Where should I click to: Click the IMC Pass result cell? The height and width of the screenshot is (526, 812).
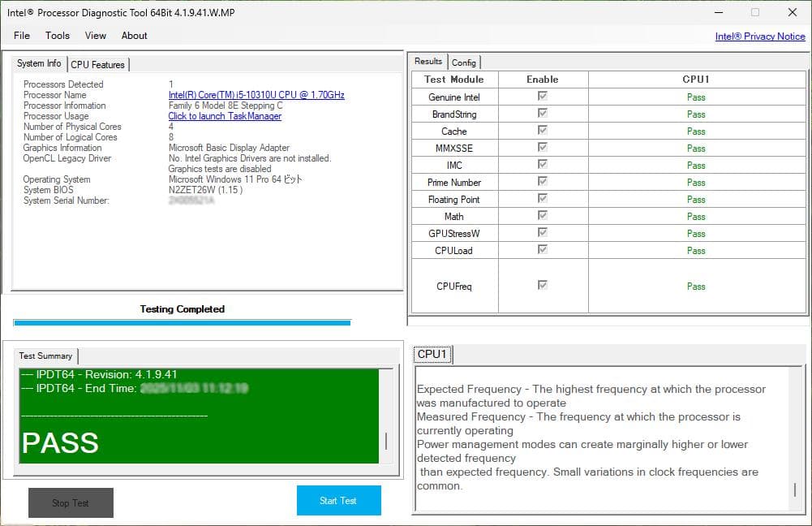coord(697,166)
